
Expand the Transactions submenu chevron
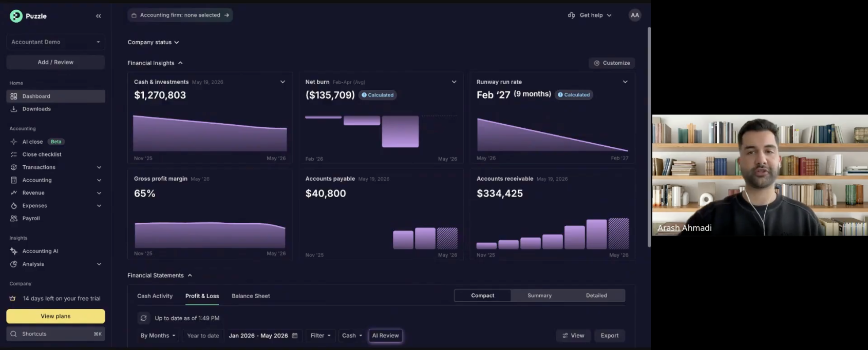(99, 167)
